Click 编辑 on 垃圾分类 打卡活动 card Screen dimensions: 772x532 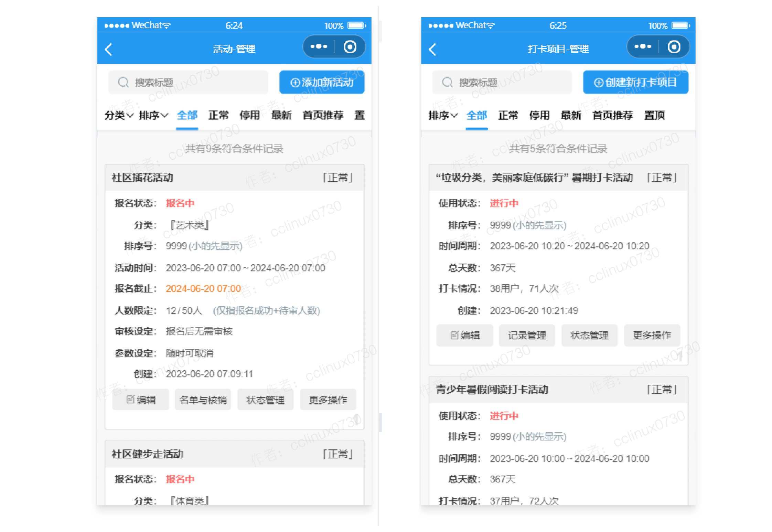point(465,335)
